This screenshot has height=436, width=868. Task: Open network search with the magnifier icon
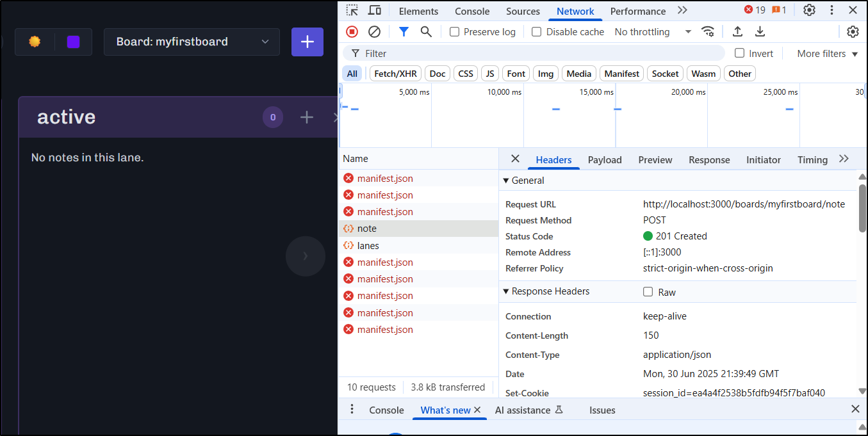[x=426, y=31]
